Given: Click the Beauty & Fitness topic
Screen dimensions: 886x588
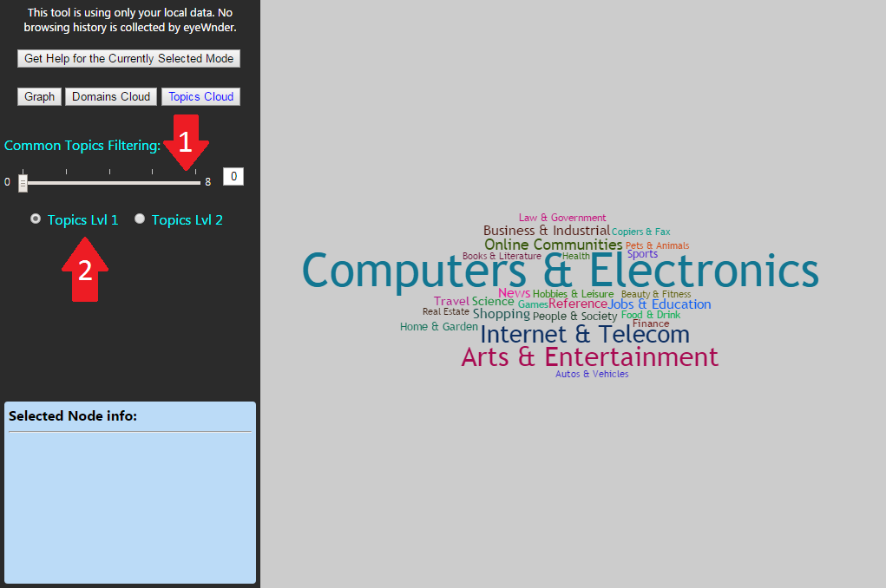Looking at the screenshot, I should tap(656, 294).
